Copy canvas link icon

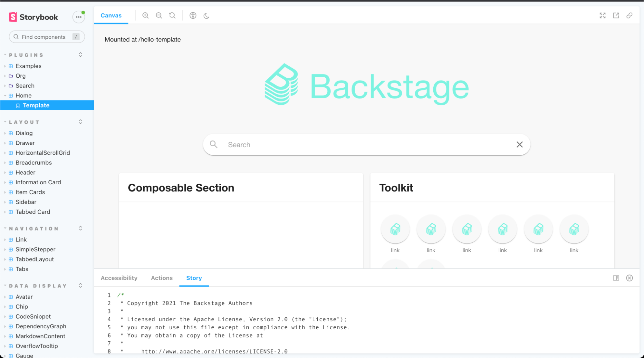[x=629, y=15]
